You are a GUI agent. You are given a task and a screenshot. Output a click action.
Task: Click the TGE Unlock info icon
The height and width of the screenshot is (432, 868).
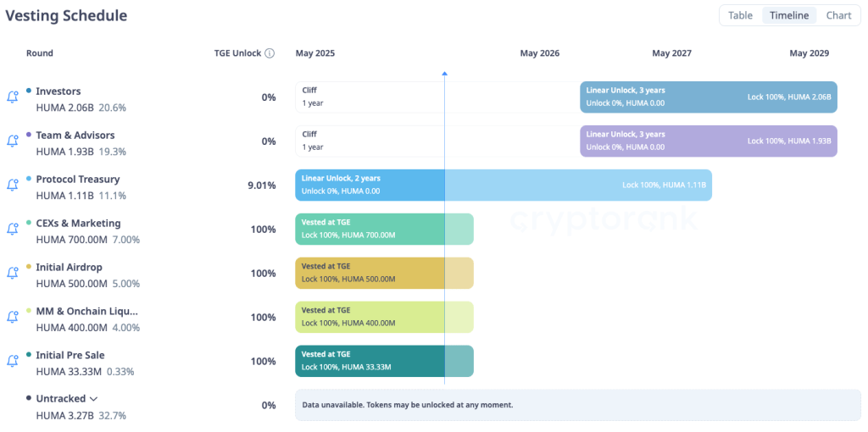270,53
